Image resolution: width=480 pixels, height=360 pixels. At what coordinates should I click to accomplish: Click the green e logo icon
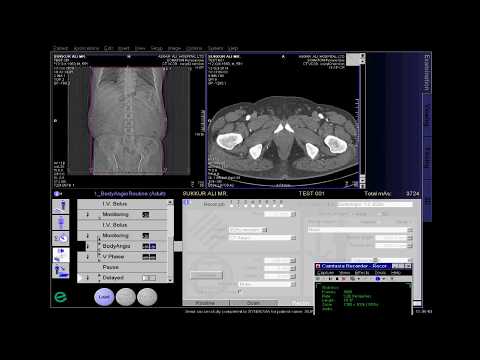pyautogui.click(x=61, y=297)
